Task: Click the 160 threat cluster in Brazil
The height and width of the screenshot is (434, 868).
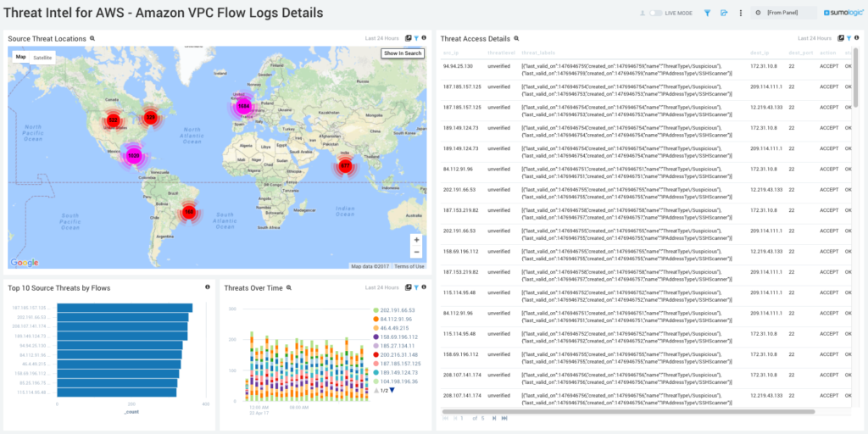Action: 189,212
